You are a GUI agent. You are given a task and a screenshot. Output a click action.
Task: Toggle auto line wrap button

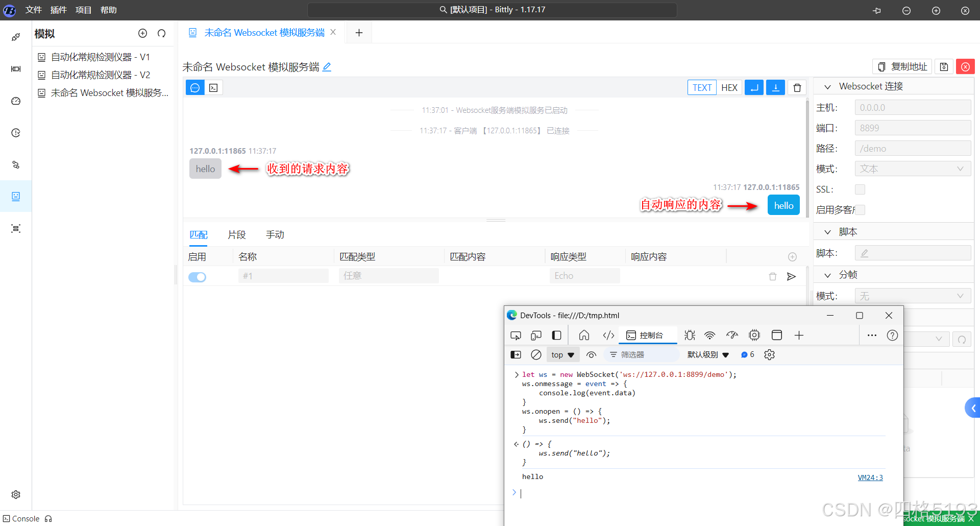754,88
